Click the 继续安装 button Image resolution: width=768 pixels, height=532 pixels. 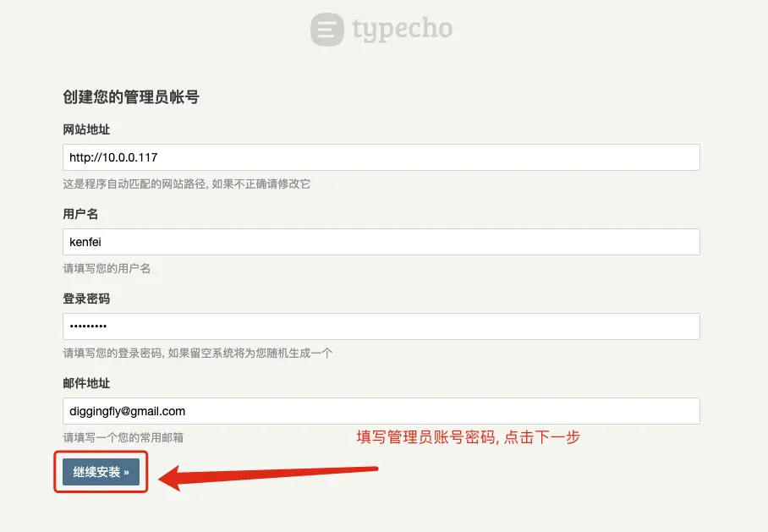coord(101,472)
